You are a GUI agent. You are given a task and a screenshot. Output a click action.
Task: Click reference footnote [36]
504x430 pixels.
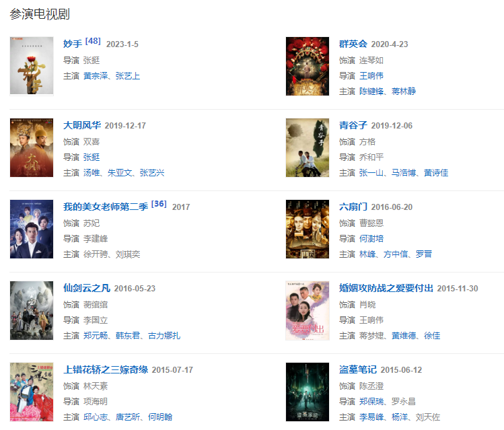[x=159, y=204]
